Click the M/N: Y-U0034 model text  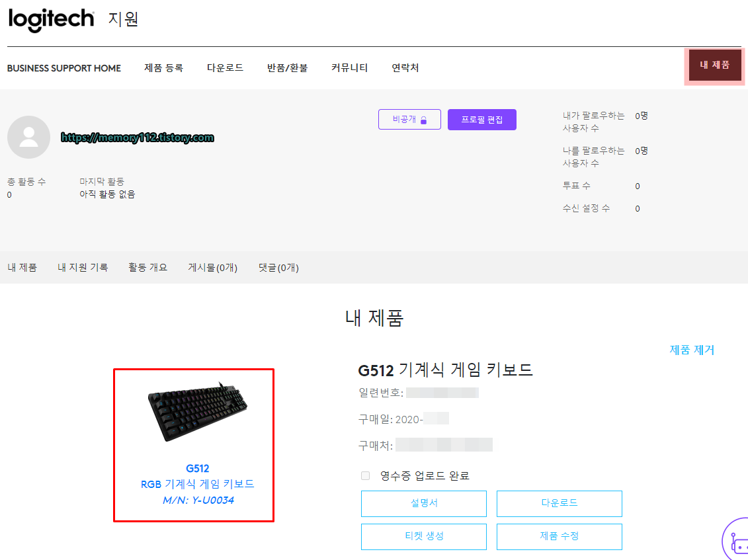click(198, 500)
